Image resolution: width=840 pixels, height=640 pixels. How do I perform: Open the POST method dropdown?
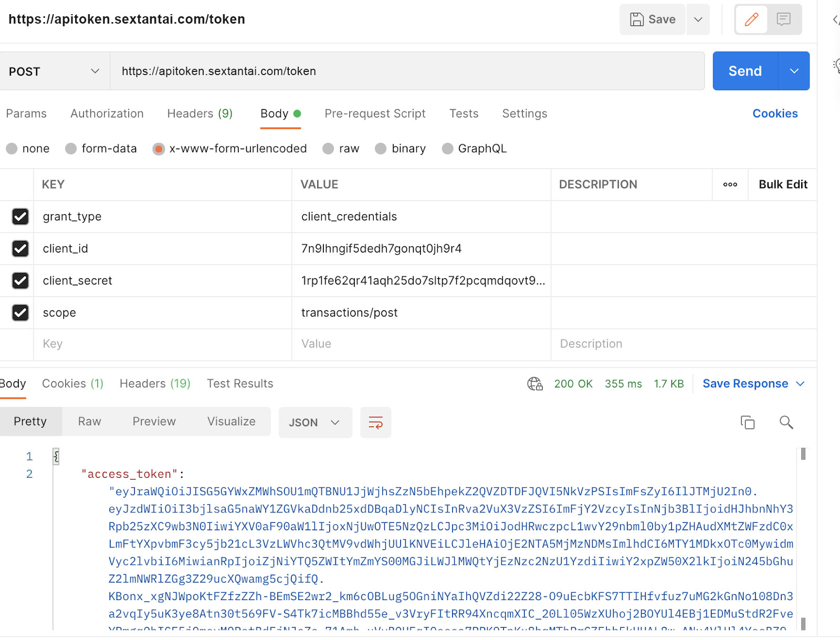click(55, 71)
